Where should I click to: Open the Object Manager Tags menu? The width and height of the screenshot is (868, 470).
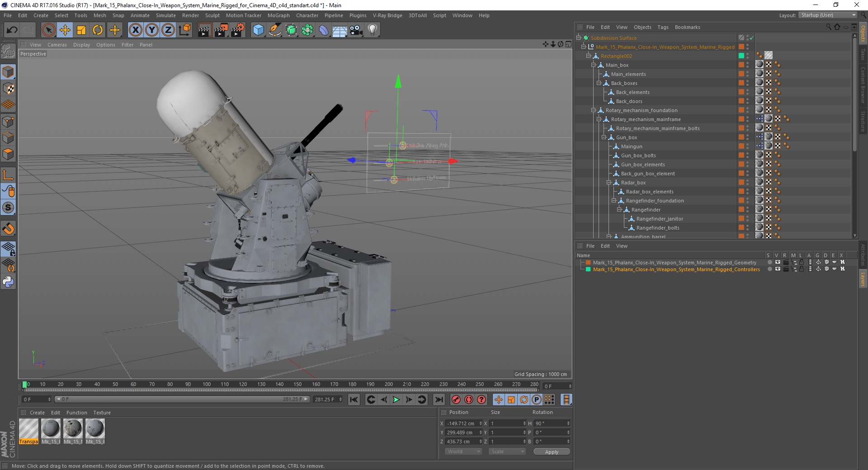[663, 27]
